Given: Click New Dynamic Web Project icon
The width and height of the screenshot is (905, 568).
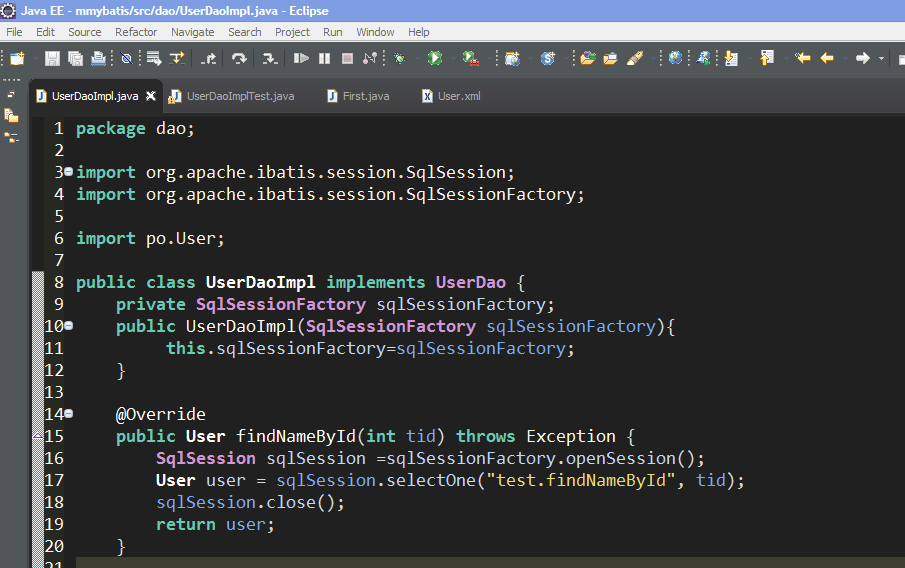Looking at the screenshot, I should (x=513, y=58).
